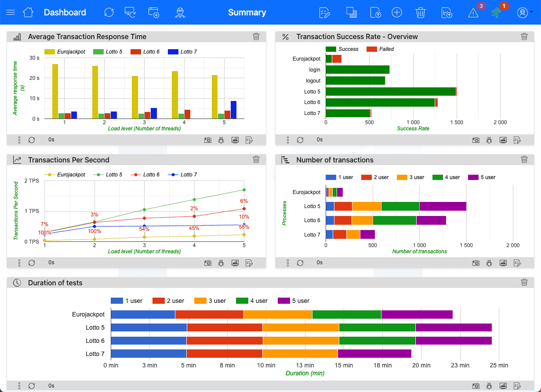Image resolution: width=541 pixels, height=392 pixels.
Task: Open the user account dropdown
Action: point(524,12)
